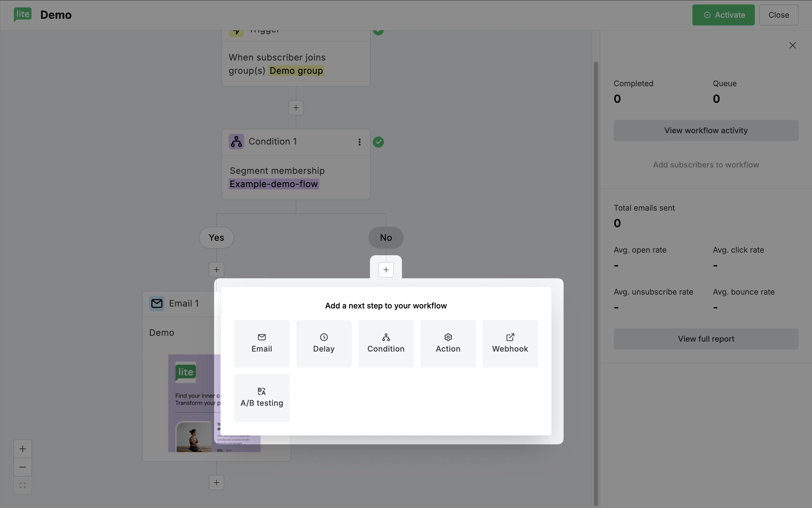Add an A/B testing step
The width and height of the screenshot is (812, 508).
[262, 397]
